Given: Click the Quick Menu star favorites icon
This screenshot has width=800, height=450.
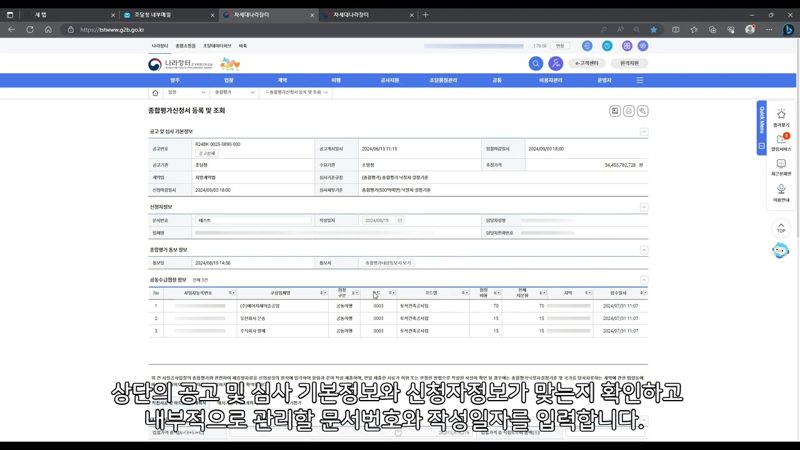Looking at the screenshot, I should [x=781, y=114].
